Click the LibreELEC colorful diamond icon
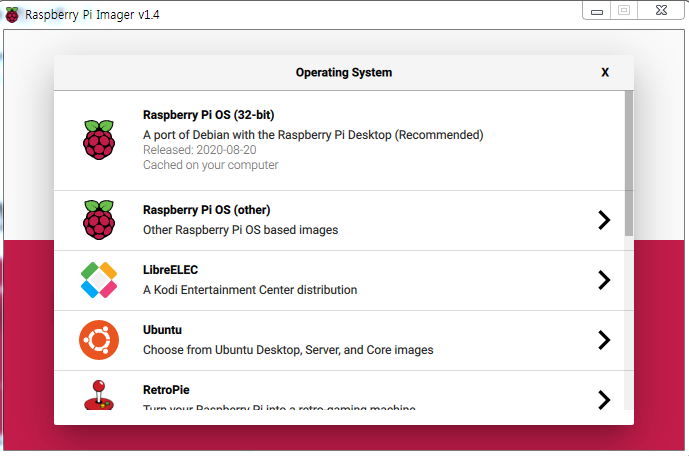This screenshot has height=456, width=689. (x=99, y=280)
